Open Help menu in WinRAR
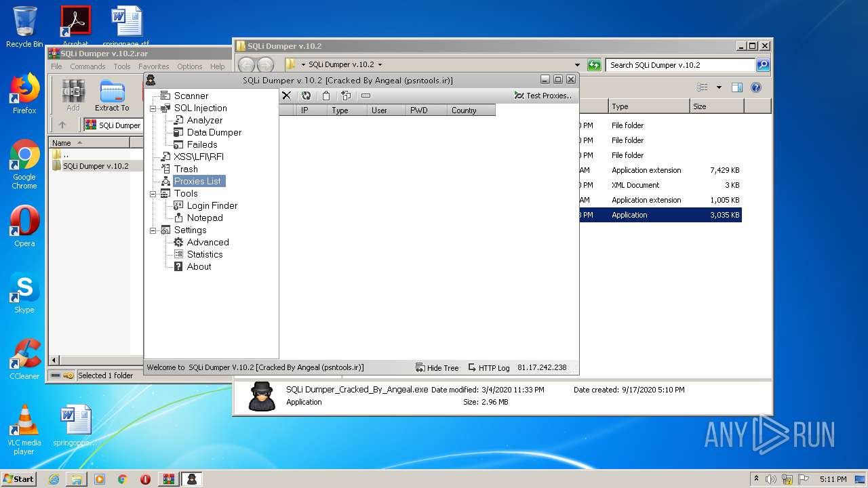 pyautogui.click(x=217, y=66)
